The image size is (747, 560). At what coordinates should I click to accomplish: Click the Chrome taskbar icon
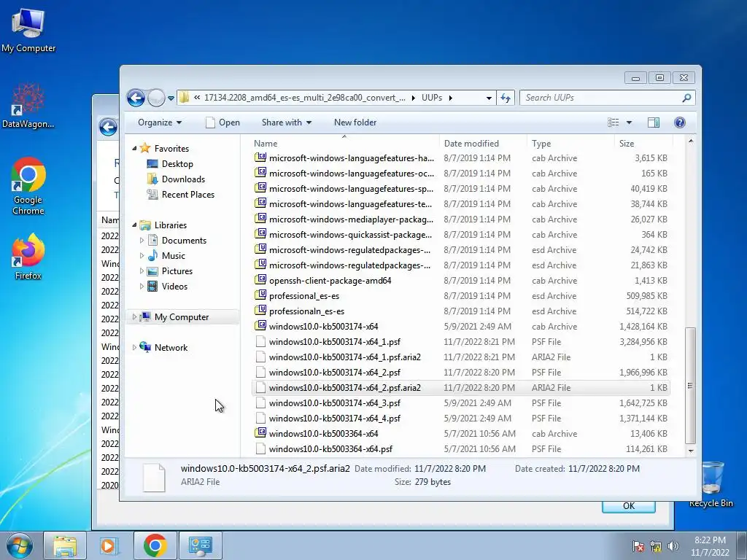(x=155, y=545)
